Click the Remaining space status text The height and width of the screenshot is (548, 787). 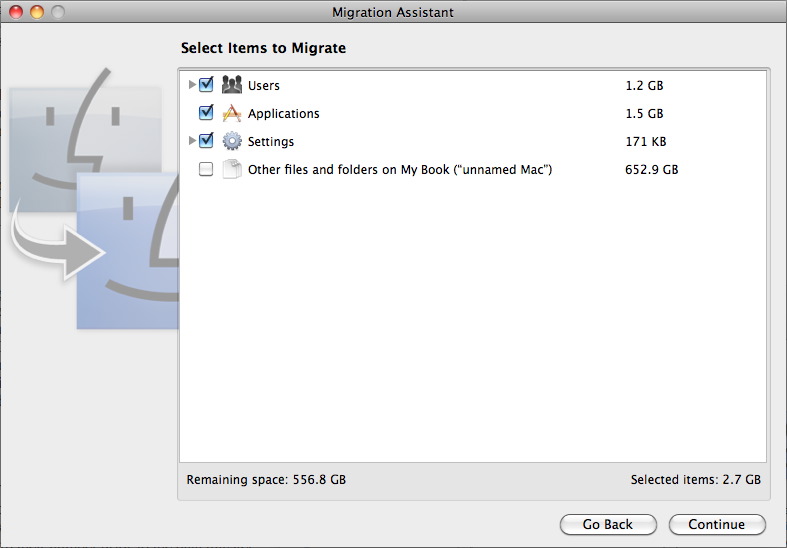[266, 480]
